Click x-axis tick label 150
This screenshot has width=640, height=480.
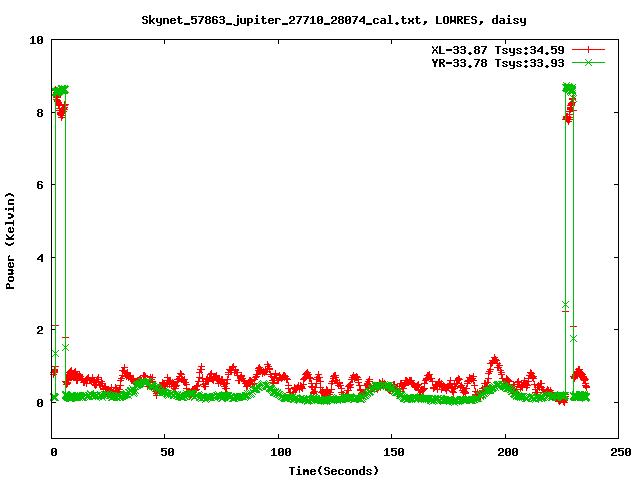pos(394,452)
